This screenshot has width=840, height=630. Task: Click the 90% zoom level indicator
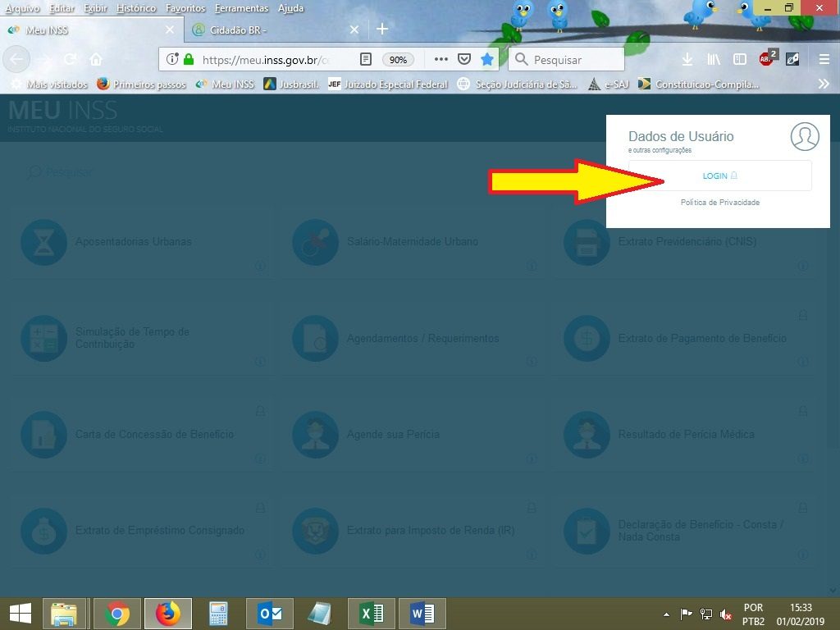[398, 59]
